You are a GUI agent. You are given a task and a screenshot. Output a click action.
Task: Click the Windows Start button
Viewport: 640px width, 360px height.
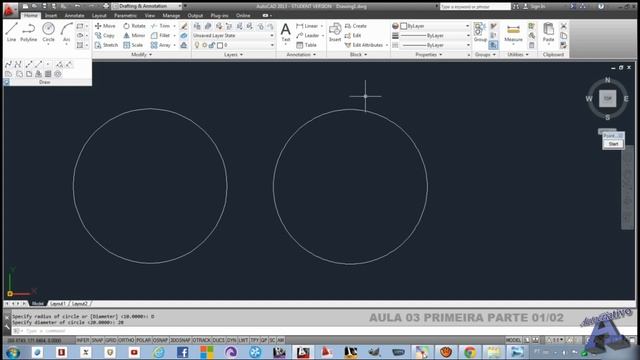[x=13, y=352]
